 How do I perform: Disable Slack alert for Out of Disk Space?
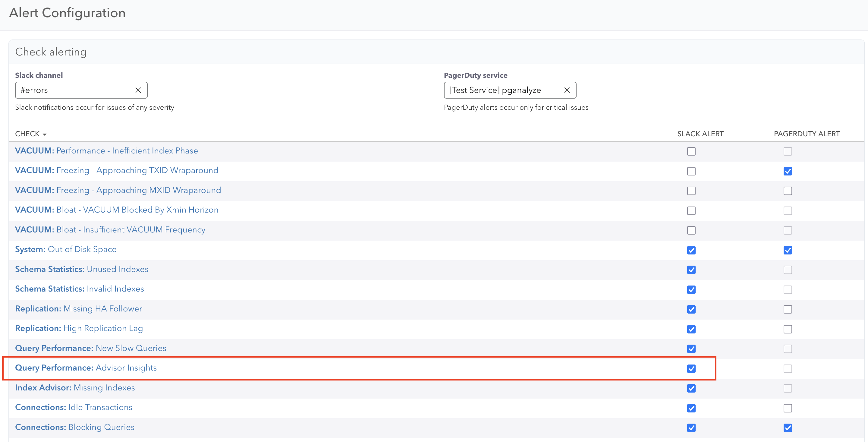[x=691, y=250]
